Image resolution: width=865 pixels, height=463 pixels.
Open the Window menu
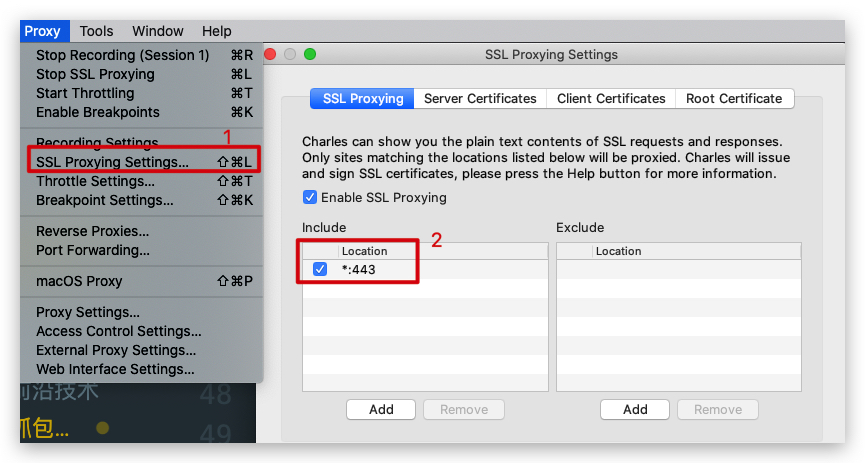coord(157,31)
